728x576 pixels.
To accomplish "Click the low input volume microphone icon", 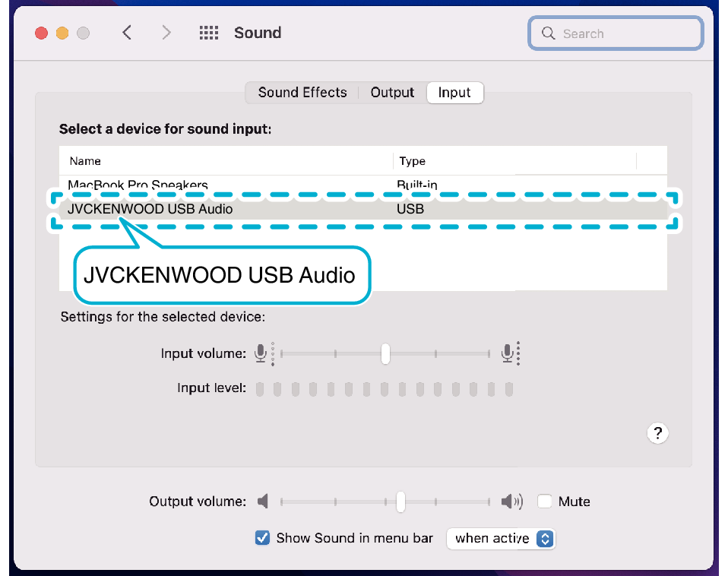I will pyautogui.click(x=261, y=353).
